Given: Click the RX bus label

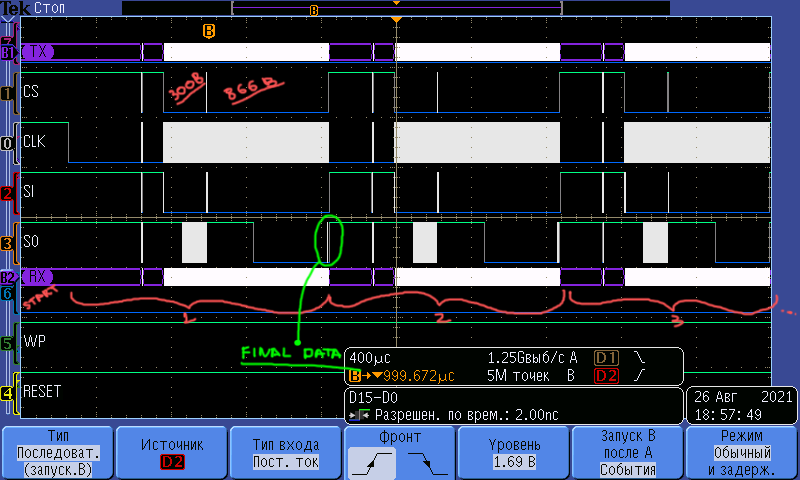Looking at the screenshot, I should click(x=37, y=277).
